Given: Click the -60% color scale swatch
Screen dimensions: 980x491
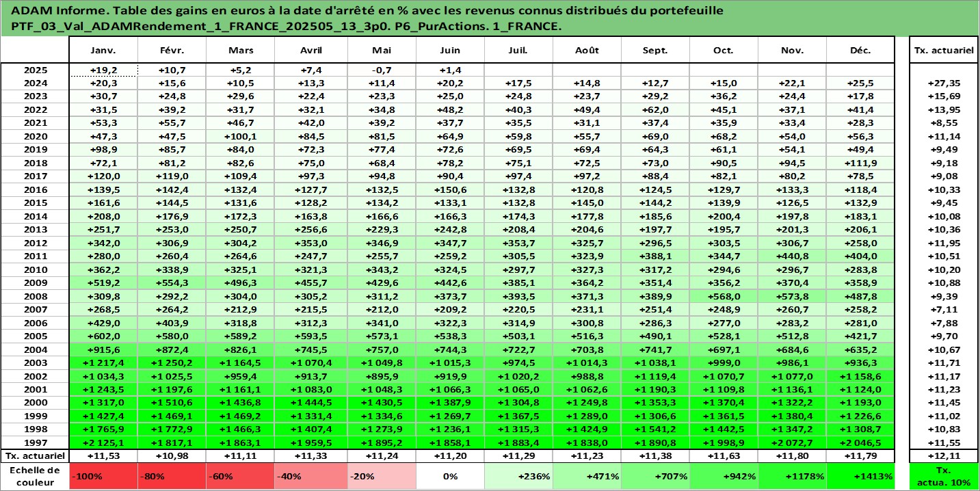Looking at the screenshot, I should point(241,476).
